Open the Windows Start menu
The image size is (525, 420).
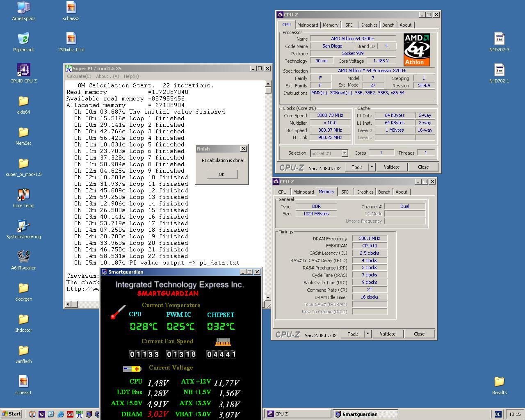click(11, 414)
